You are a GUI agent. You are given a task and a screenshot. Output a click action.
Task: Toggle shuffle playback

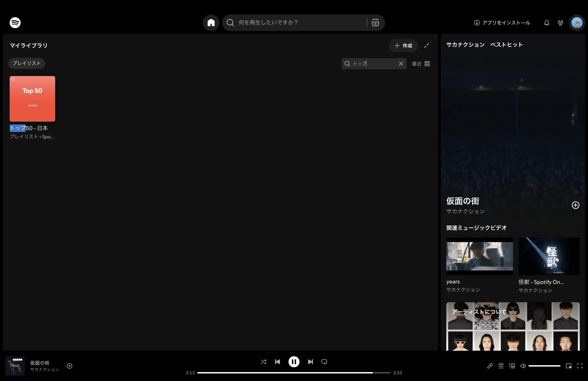(263, 362)
